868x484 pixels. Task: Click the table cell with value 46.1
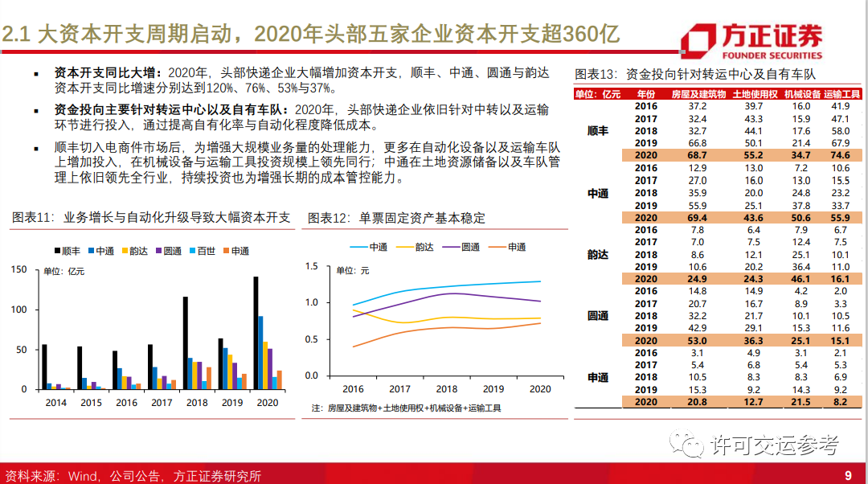(x=801, y=279)
